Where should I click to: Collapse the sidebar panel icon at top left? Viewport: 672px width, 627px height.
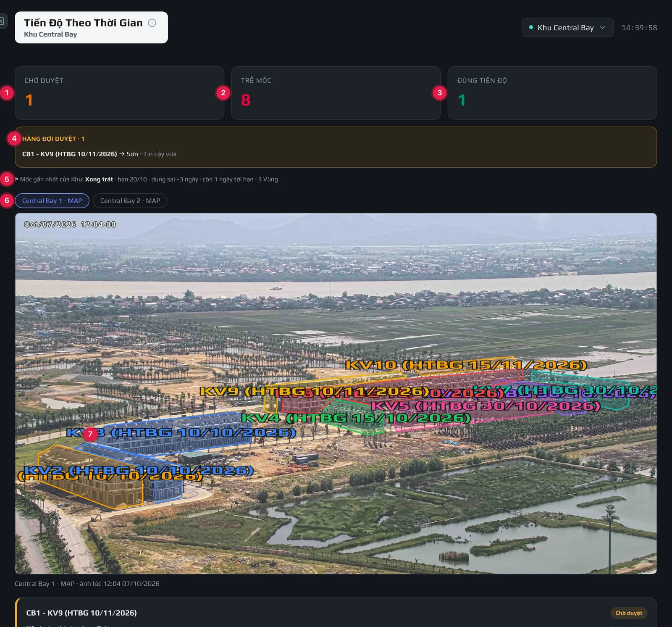point(2,21)
